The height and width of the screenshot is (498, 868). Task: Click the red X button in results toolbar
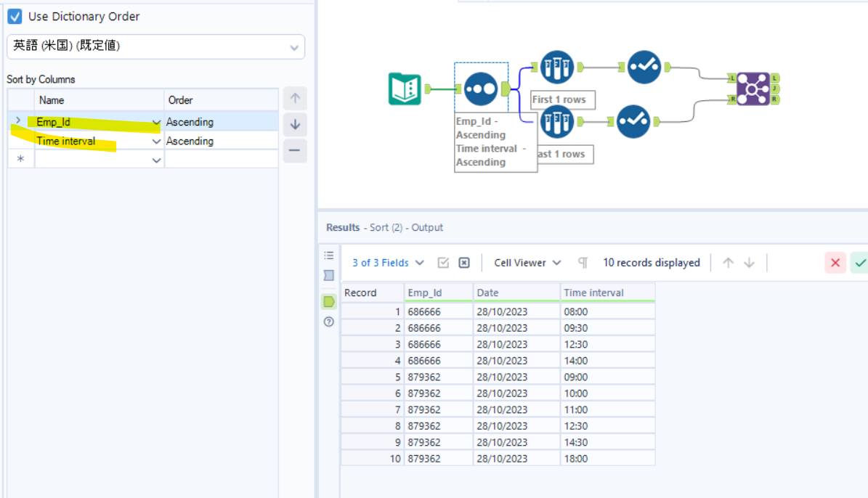835,263
